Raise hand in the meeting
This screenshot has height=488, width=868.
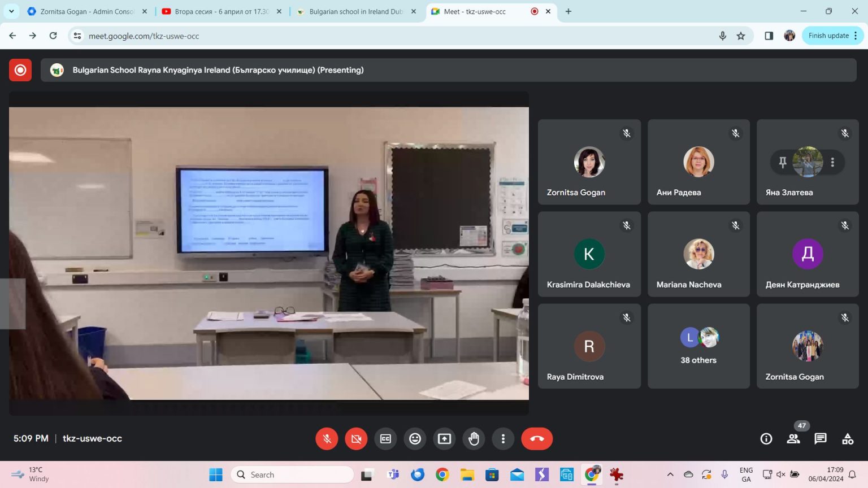tap(474, 439)
